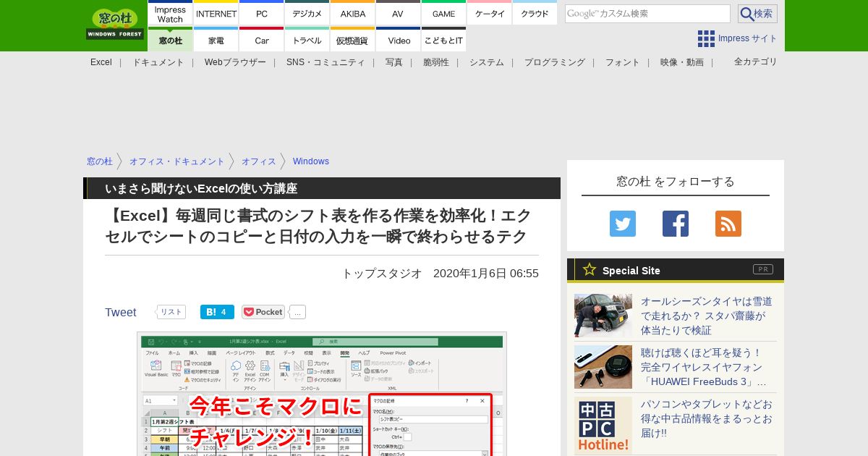Viewport: 868px width, 456px height.
Task: Open the 映像・動画 category
Action: coord(682,62)
